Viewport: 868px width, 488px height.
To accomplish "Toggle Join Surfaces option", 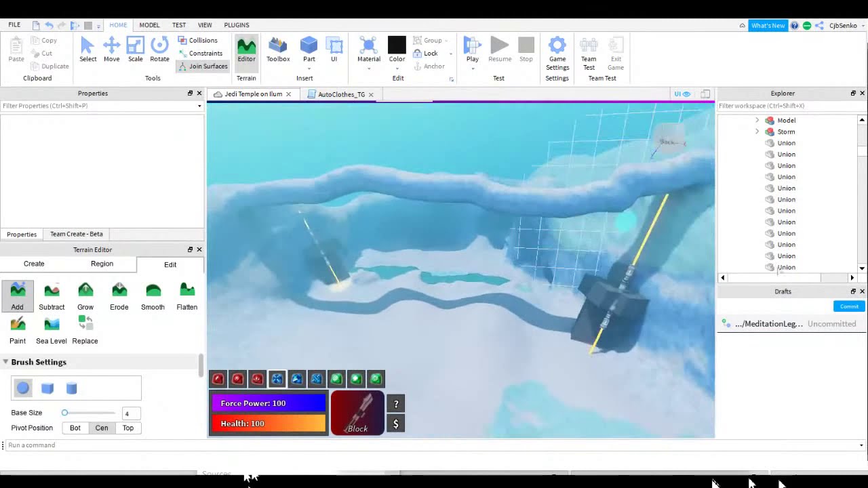I will [x=203, y=66].
